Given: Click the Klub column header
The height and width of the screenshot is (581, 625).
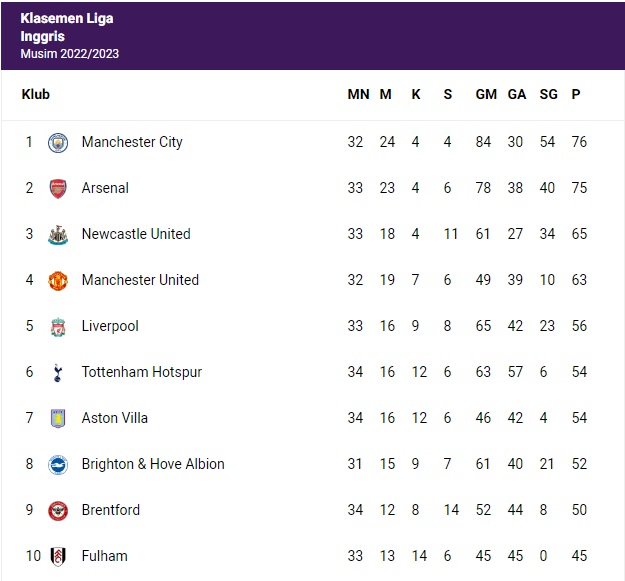Looking at the screenshot, I should 35,94.
